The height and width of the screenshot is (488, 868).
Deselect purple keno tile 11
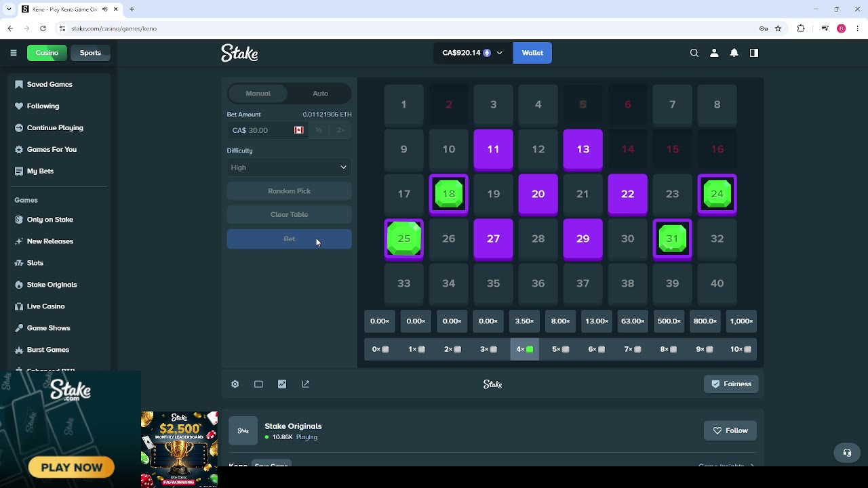[x=494, y=149]
